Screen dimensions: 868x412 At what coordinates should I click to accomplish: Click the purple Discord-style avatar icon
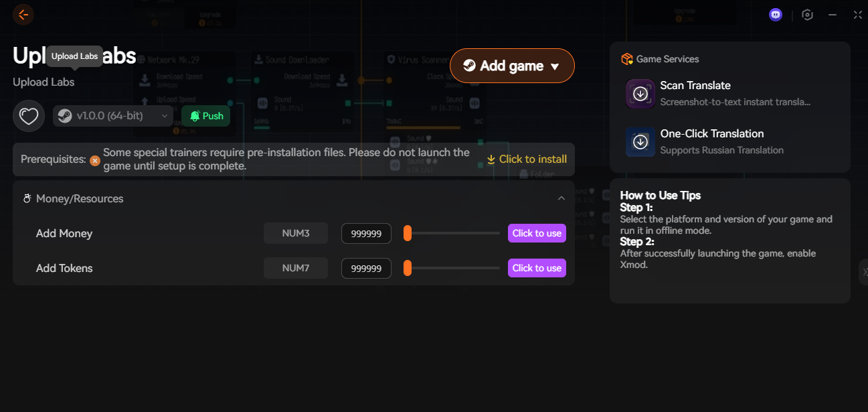pyautogui.click(x=776, y=15)
